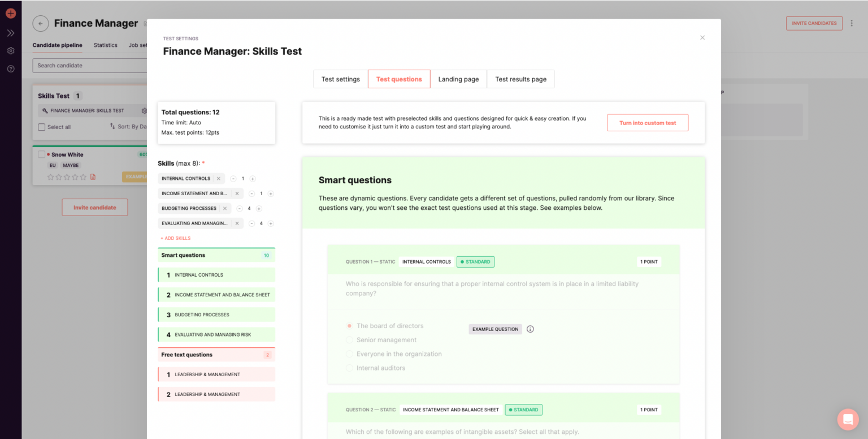Switch to the Test settings tab

[x=340, y=79]
